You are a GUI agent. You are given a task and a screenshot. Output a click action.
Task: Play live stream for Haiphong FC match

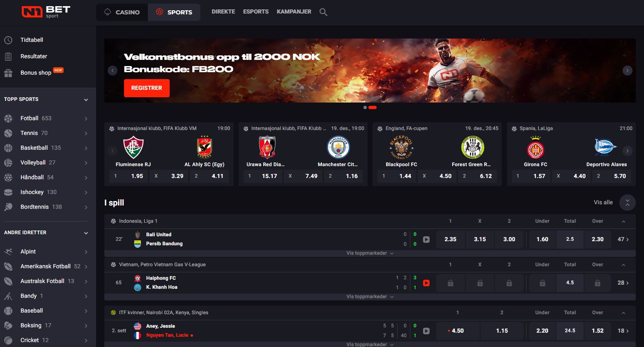coord(426,283)
